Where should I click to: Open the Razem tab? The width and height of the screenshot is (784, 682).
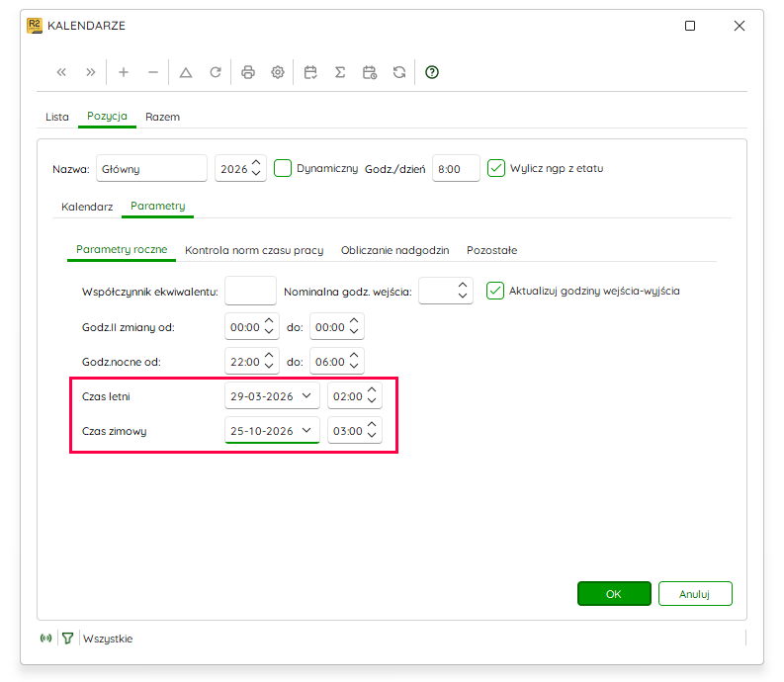162,117
